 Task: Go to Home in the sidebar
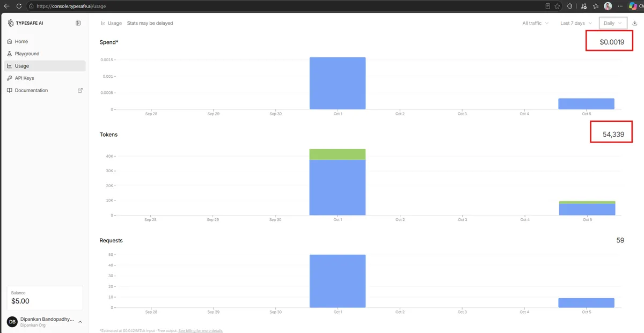45,41
